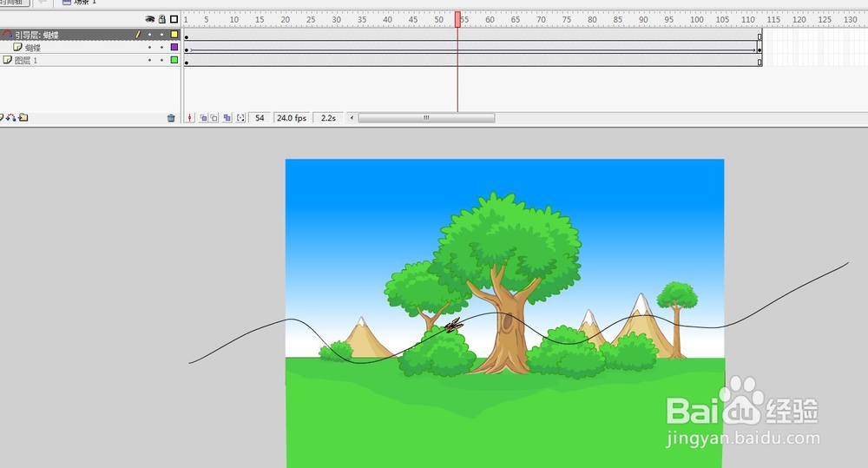The height and width of the screenshot is (468, 868).
Task: Select the 引导层: 蝴蝶 layer name
Action: pos(36,35)
